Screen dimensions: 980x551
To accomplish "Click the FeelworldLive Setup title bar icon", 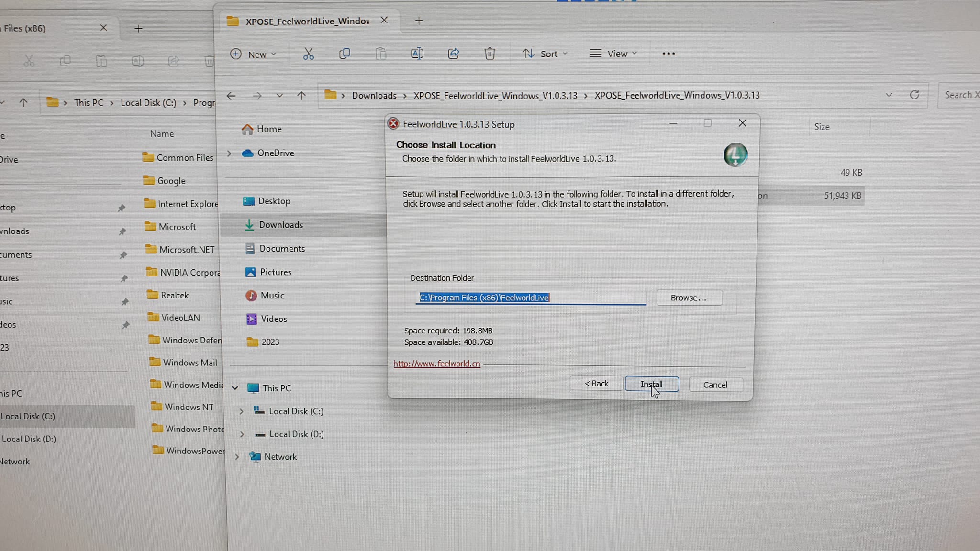I will point(393,124).
